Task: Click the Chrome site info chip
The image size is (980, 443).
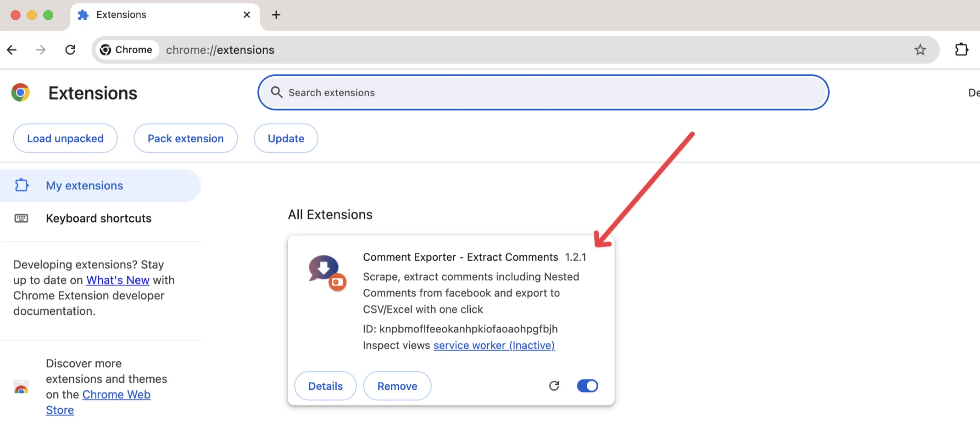Action: click(x=126, y=50)
